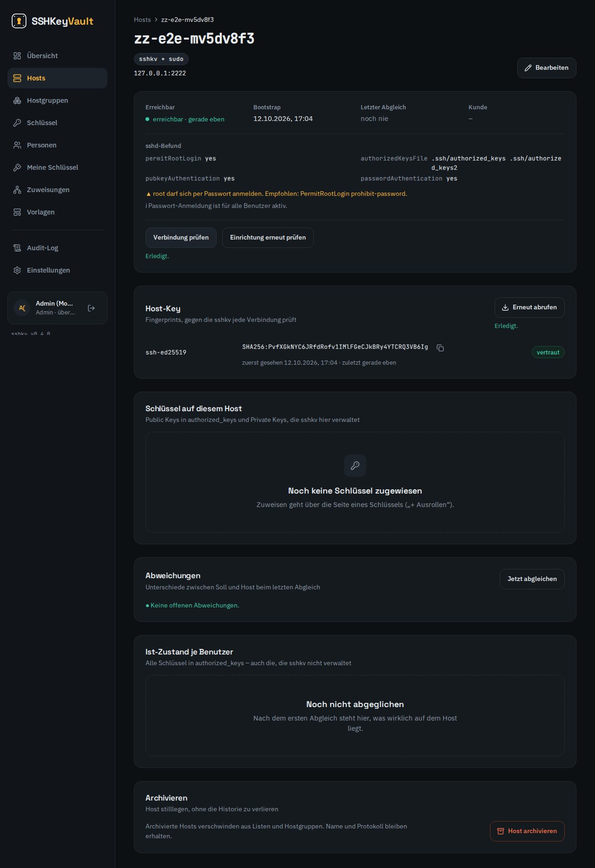Open Übersicht page
Image resolution: width=595 pixels, height=868 pixels.
[x=57, y=56]
